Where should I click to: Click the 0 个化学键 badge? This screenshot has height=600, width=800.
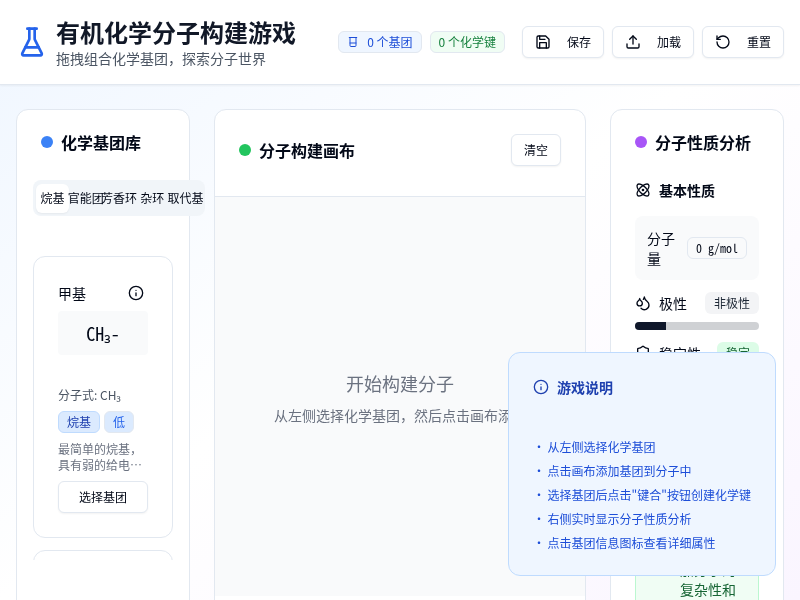click(467, 42)
